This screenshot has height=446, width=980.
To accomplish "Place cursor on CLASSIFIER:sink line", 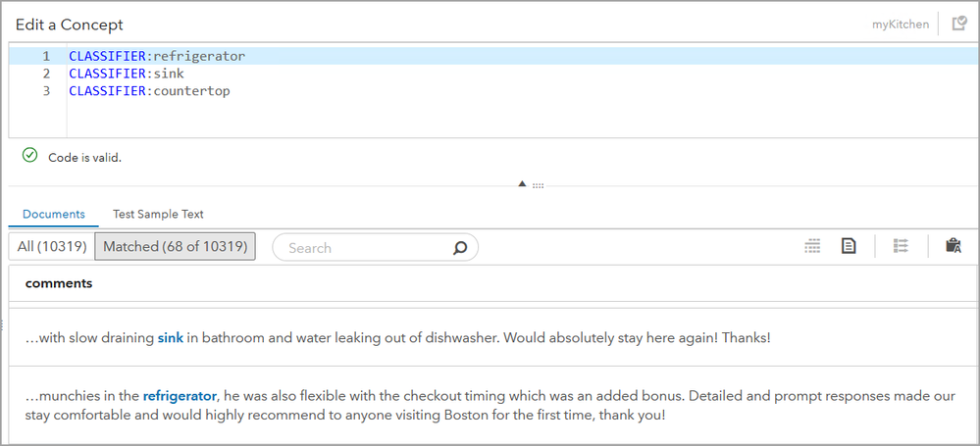I will point(127,74).
